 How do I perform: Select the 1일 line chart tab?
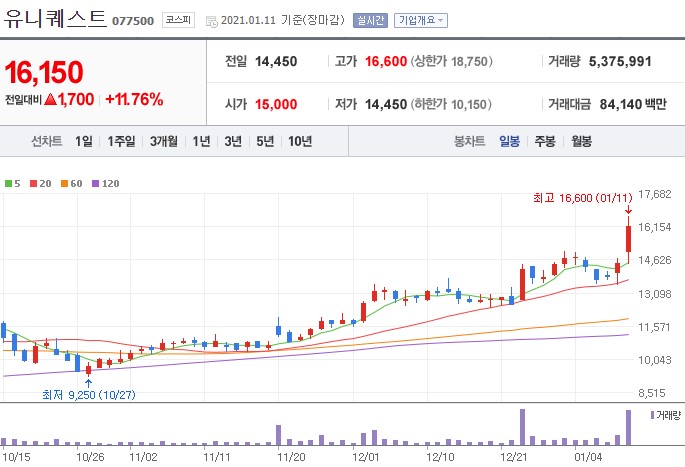point(84,141)
